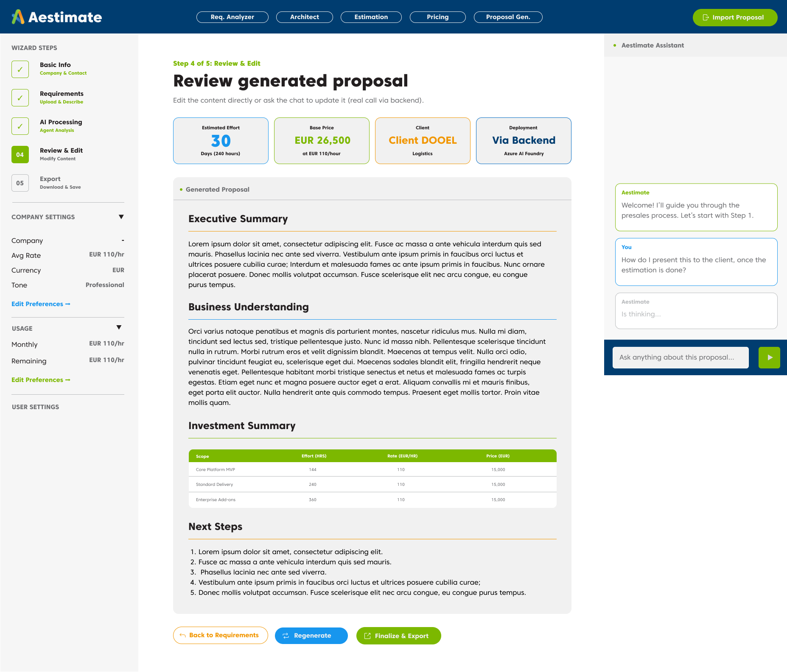Click the You chat message bubble
787x672 pixels.
point(696,262)
